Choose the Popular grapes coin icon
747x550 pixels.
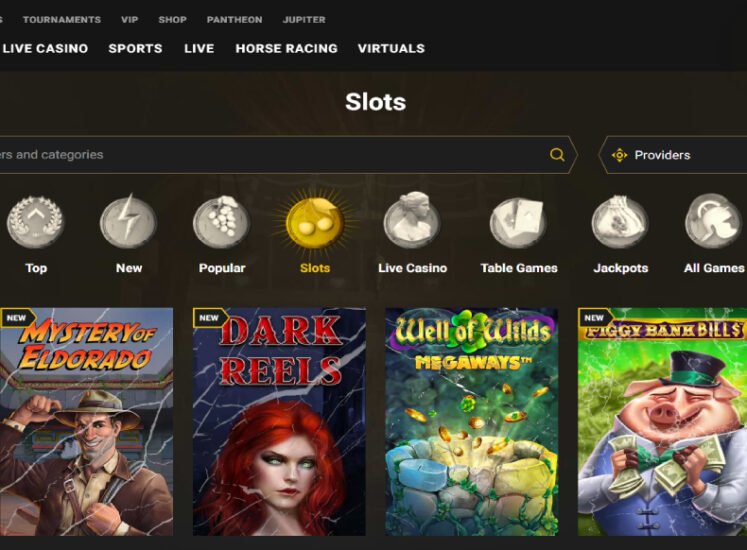222,222
